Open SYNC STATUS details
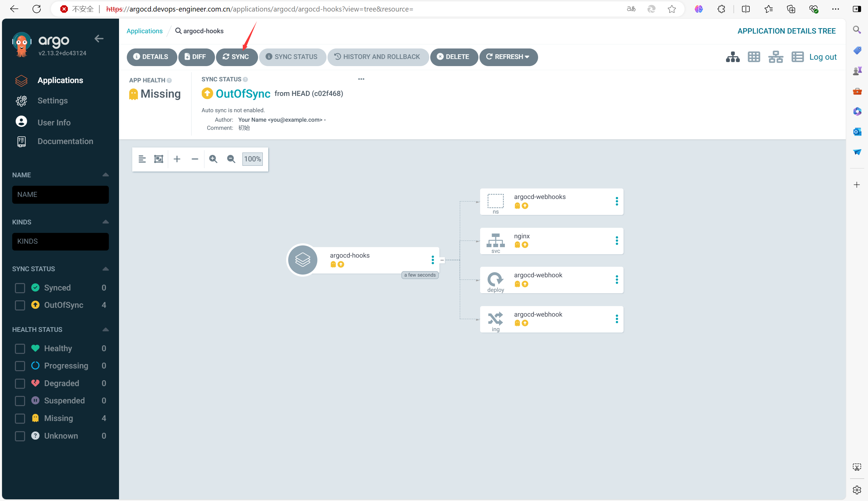868x501 pixels. tap(292, 57)
